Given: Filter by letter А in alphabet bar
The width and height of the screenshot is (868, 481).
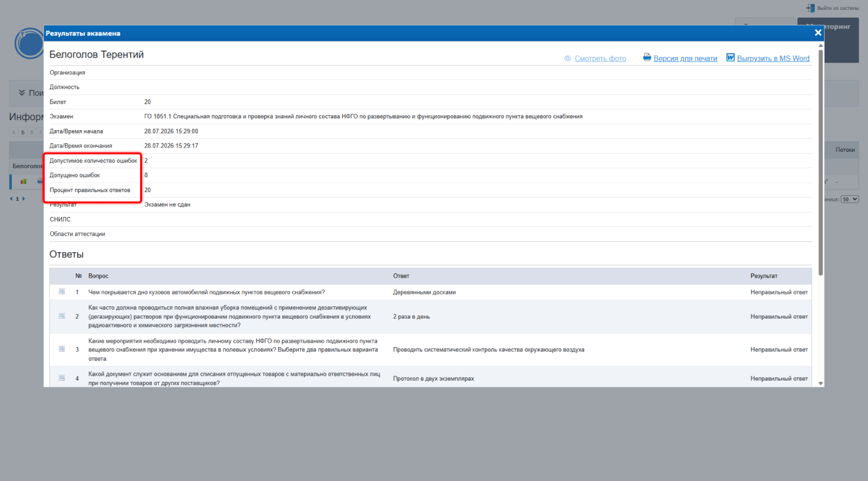Looking at the screenshot, I should [13, 132].
